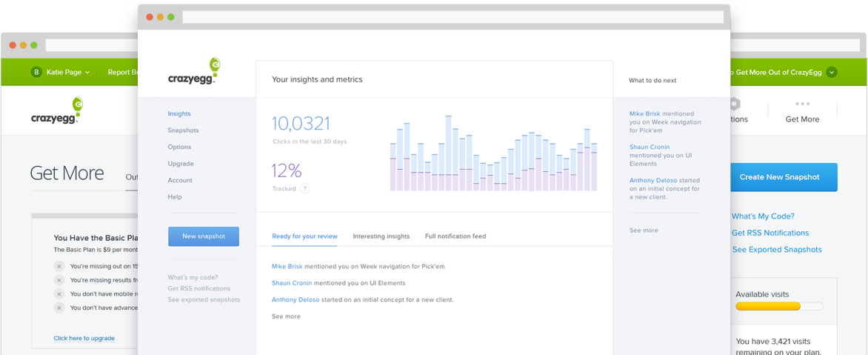
Task: Open See exported snapshots in the sidebar
Action: click(204, 299)
